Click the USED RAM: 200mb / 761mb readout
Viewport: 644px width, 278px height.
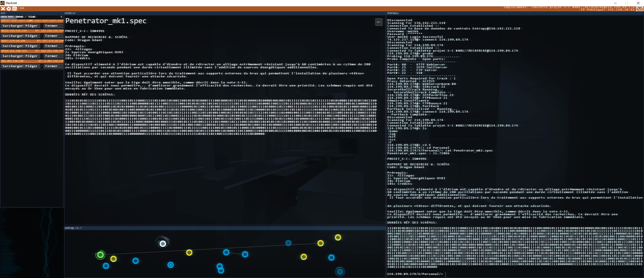18,17
